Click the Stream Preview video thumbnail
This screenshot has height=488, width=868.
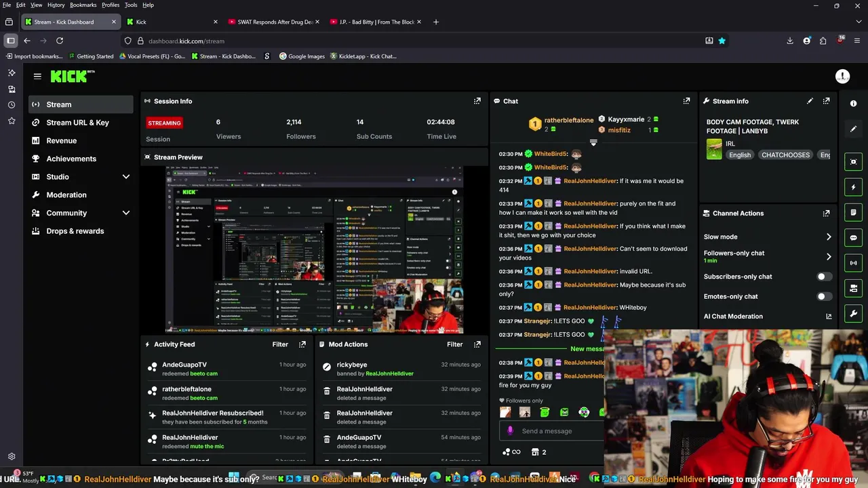pos(315,250)
